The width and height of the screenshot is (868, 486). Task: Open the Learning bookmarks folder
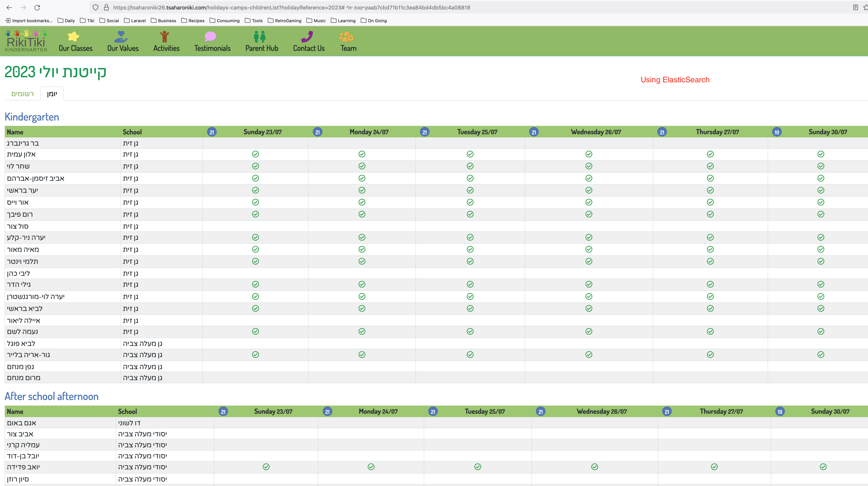343,20
